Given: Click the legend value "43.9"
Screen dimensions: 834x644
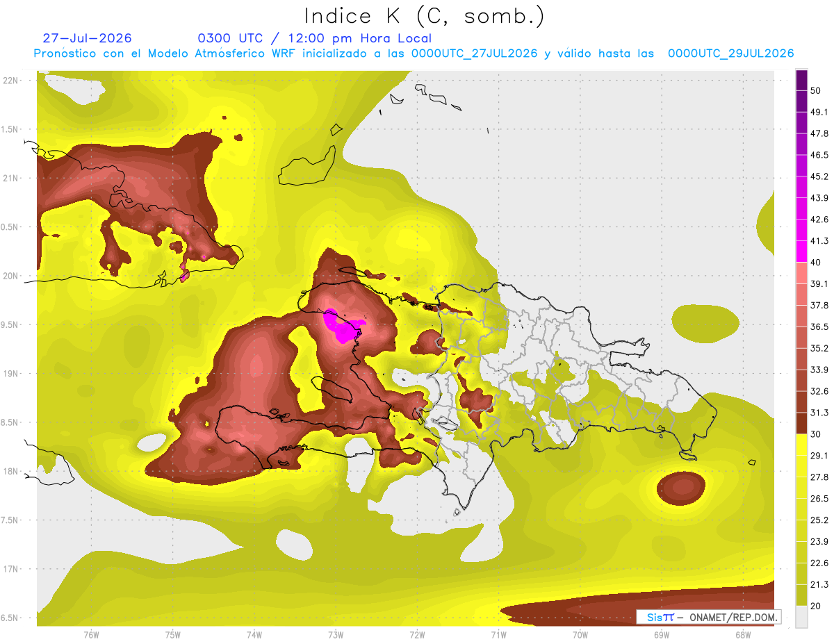Looking at the screenshot, I should coord(819,198).
